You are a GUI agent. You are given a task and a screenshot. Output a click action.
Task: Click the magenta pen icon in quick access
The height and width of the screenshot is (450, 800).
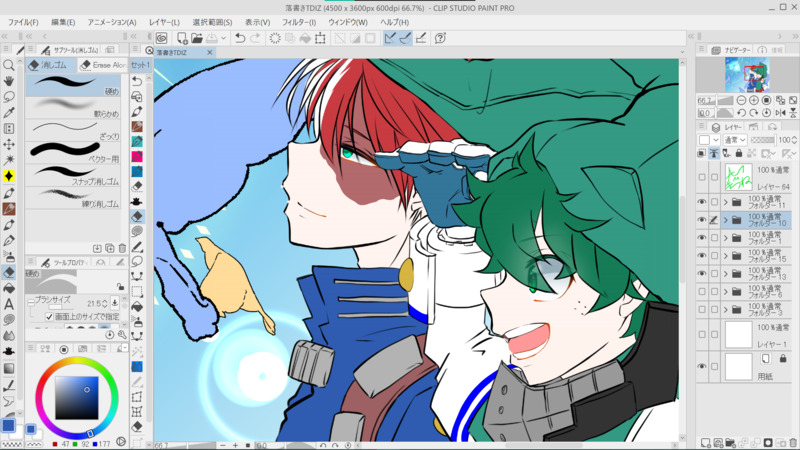[137, 156]
